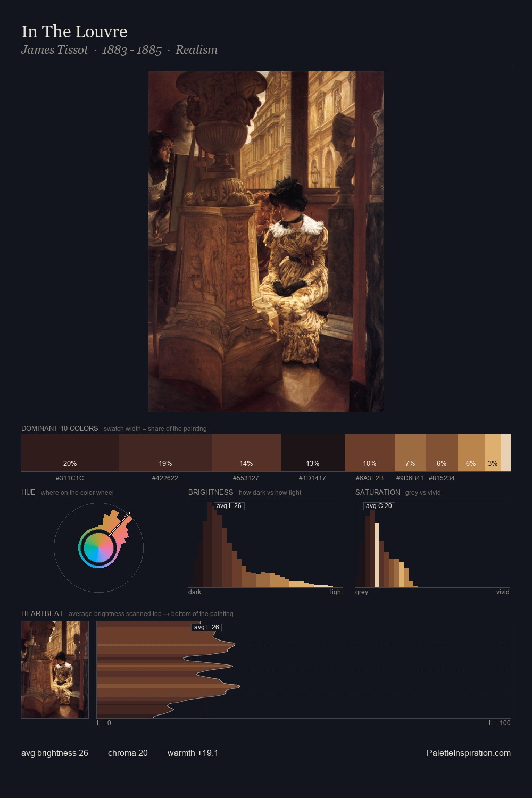Viewport: 532px width, 798px height.
Task: Click the footer stat avg brightness 26
Action: click(x=55, y=753)
